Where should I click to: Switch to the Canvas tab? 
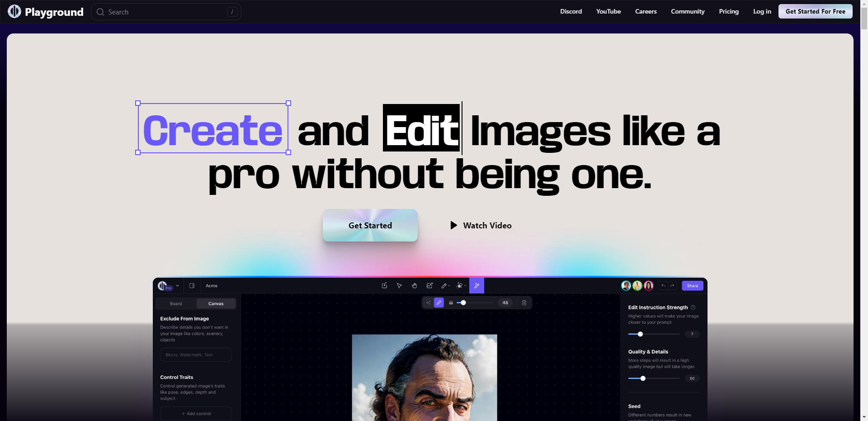pos(216,303)
